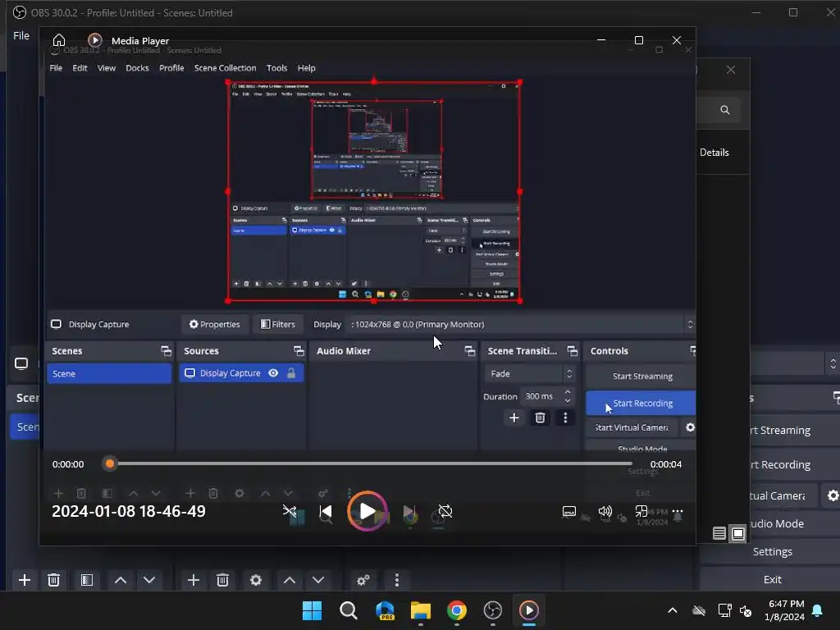
Task: Click muted speaker tray icon
Action: coord(745,610)
